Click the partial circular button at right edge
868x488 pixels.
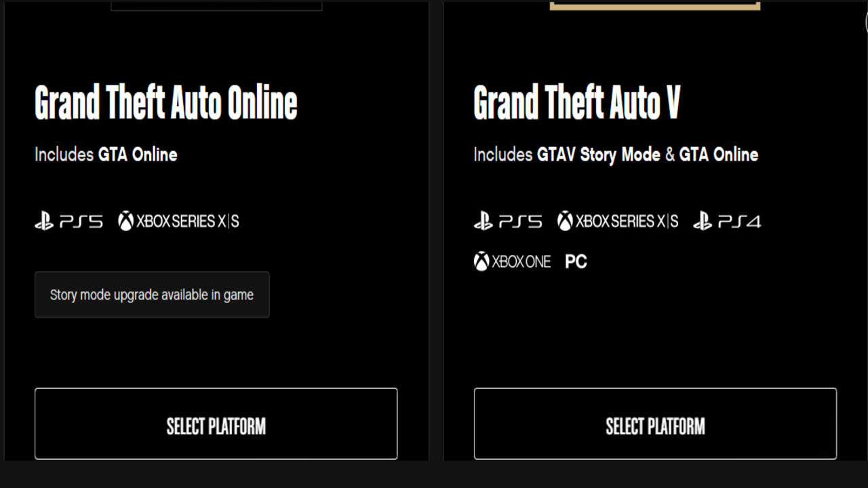[x=866, y=22]
